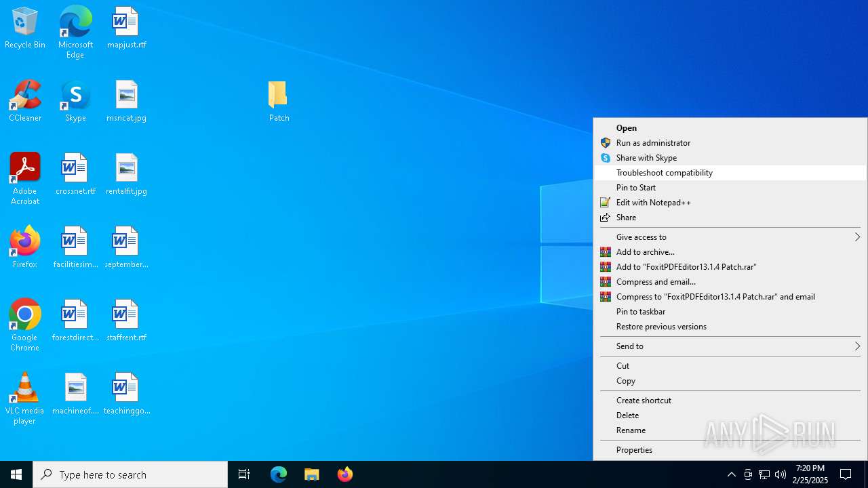Choose Compress to Patch.rar and email

[730, 297]
